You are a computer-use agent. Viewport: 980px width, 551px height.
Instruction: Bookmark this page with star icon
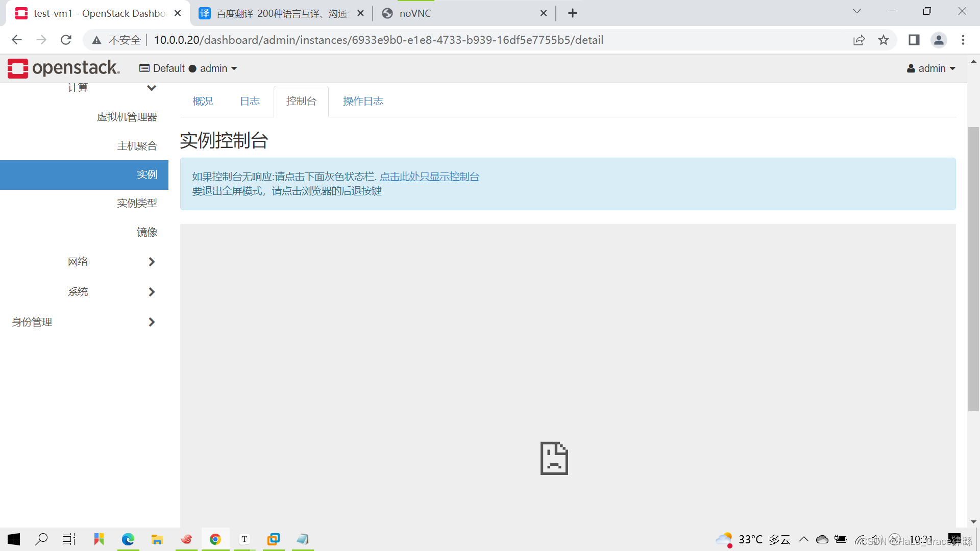(x=884, y=40)
